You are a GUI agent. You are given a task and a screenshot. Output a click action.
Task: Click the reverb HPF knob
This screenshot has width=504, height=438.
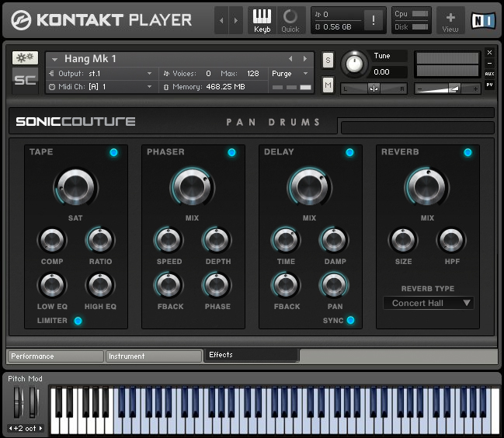[x=451, y=240]
